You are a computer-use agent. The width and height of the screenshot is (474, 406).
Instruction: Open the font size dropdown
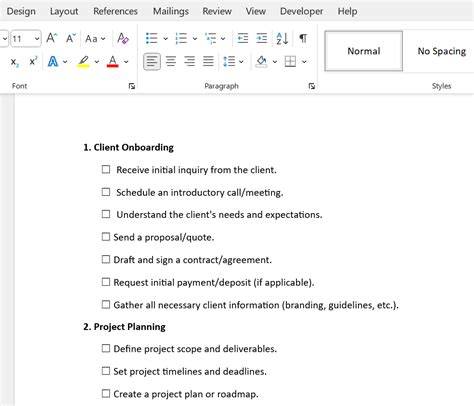coord(37,39)
